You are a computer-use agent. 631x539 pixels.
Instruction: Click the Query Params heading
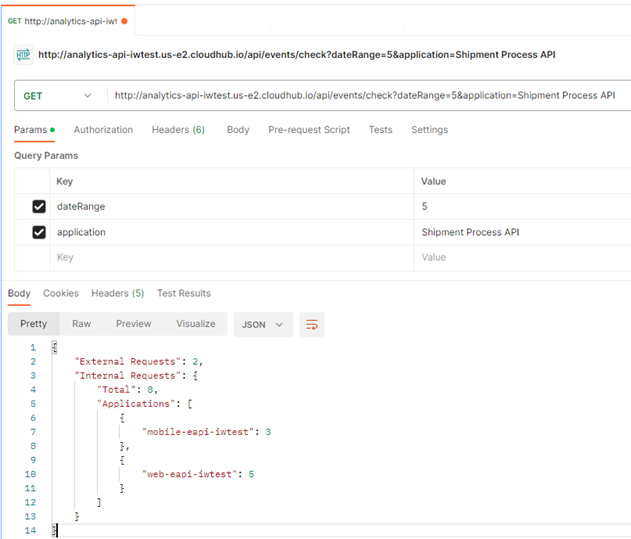coord(46,156)
